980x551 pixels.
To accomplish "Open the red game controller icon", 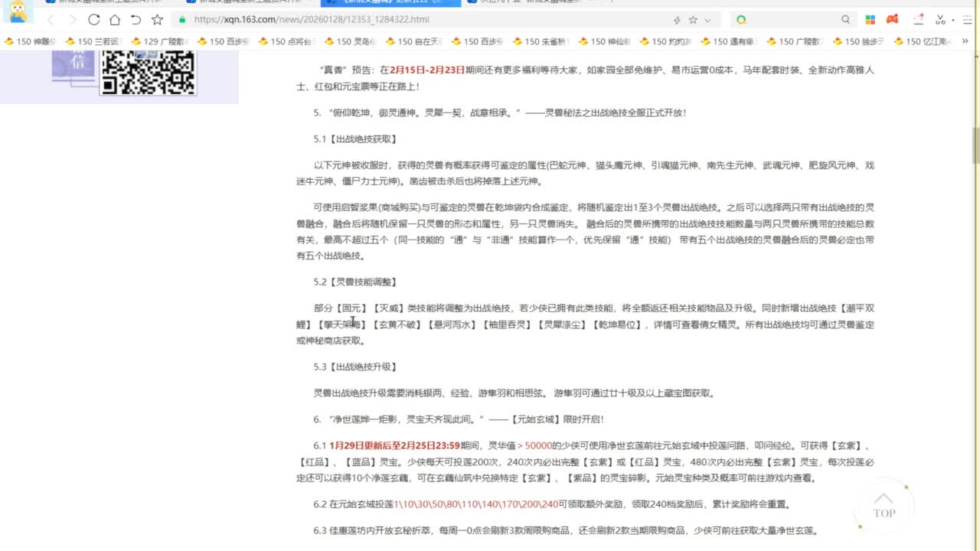I will [892, 20].
